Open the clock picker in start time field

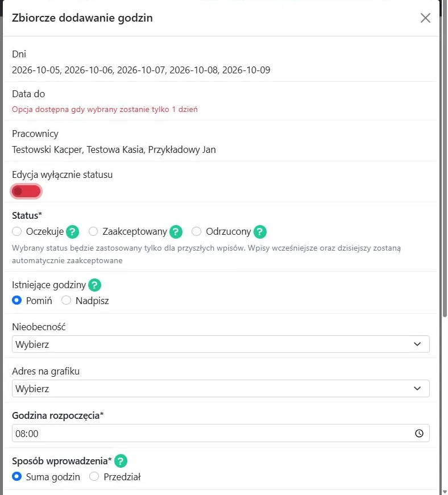point(419,434)
